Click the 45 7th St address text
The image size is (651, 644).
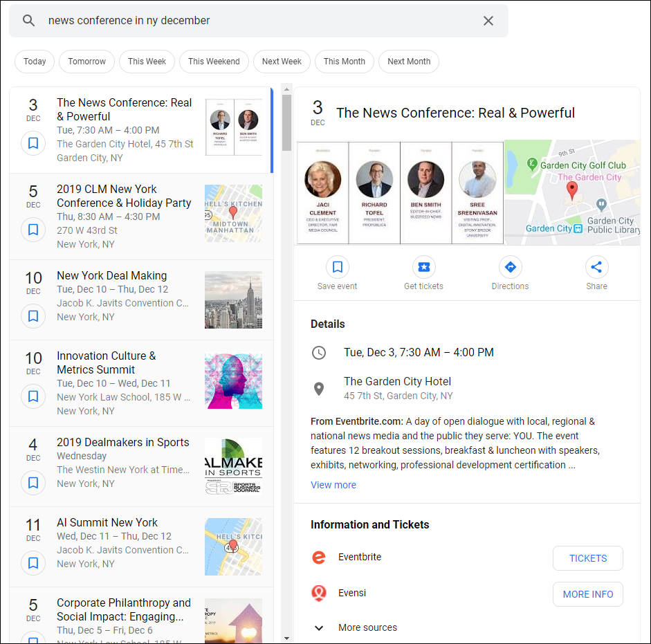click(x=398, y=396)
